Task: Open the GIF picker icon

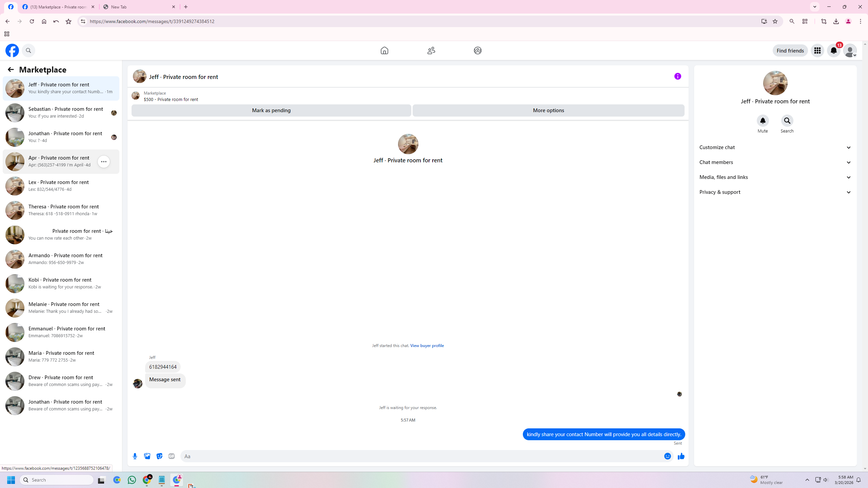Action: click(172, 456)
